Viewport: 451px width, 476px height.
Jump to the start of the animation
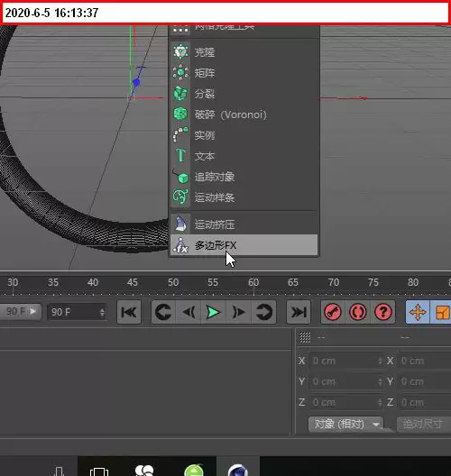point(129,312)
